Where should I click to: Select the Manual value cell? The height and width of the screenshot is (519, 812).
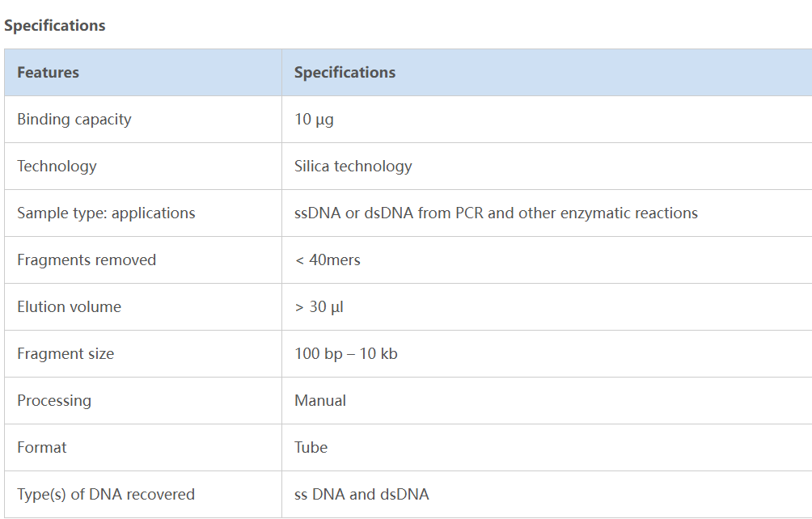(320, 400)
